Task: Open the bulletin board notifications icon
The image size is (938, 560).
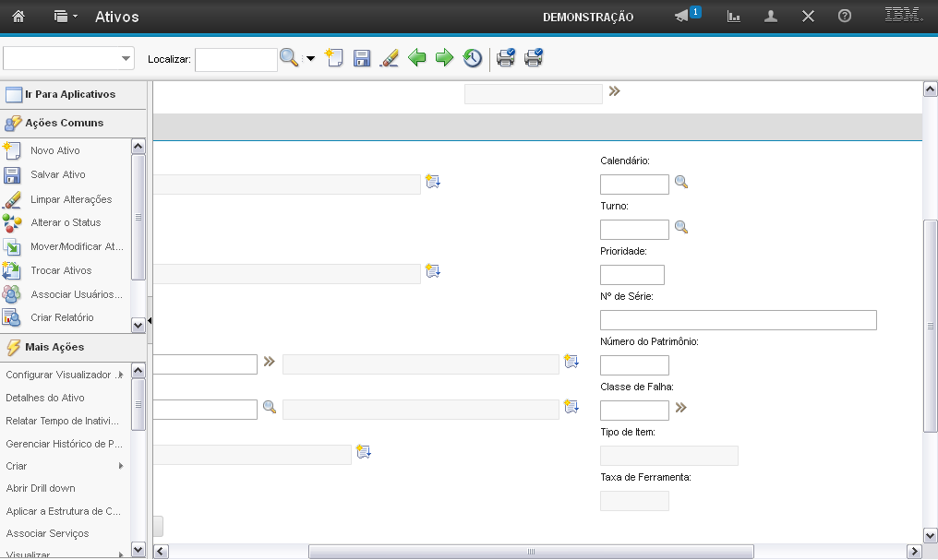Action: 682,17
